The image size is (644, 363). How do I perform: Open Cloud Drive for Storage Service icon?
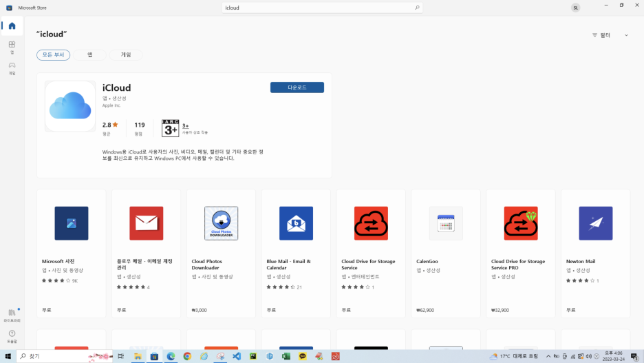coord(371,223)
